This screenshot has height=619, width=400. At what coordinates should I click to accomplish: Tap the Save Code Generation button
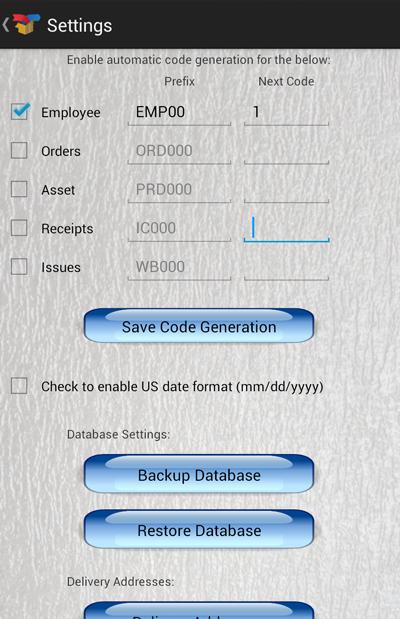click(199, 326)
